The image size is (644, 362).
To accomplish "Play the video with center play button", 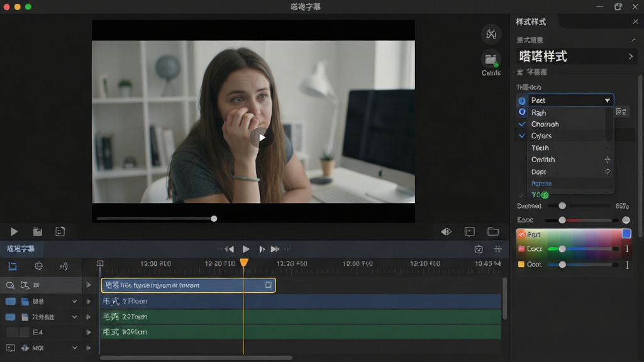I will [262, 138].
